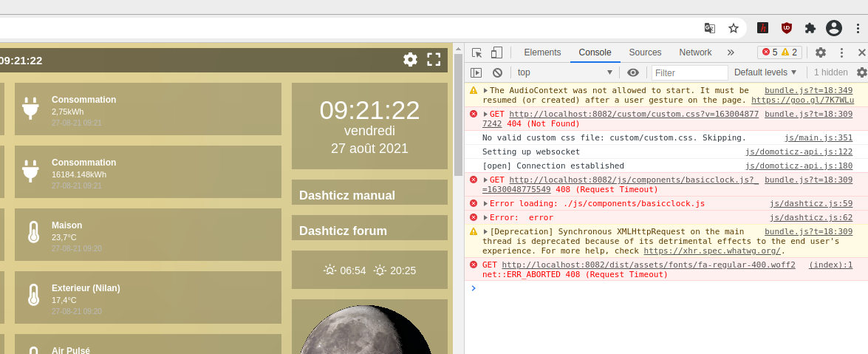Open the goo.gl/7K7WLu link
The image size is (868, 354).
[803, 101]
